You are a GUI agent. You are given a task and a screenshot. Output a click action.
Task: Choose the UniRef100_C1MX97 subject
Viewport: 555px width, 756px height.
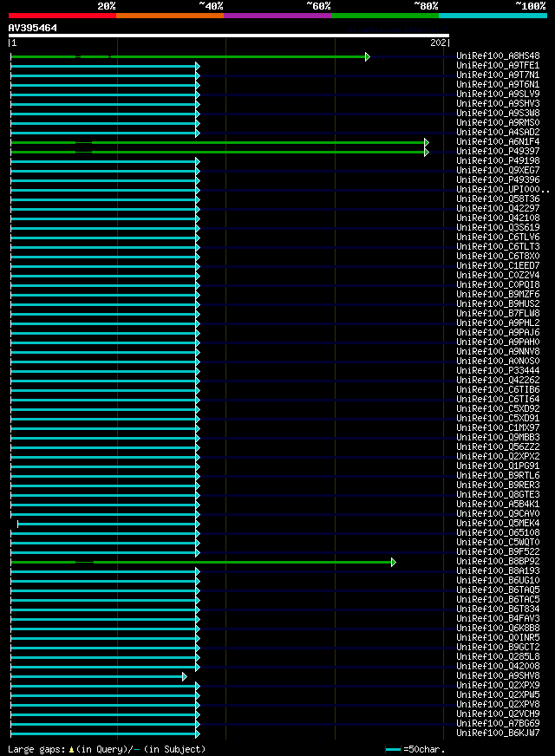[x=498, y=428]
